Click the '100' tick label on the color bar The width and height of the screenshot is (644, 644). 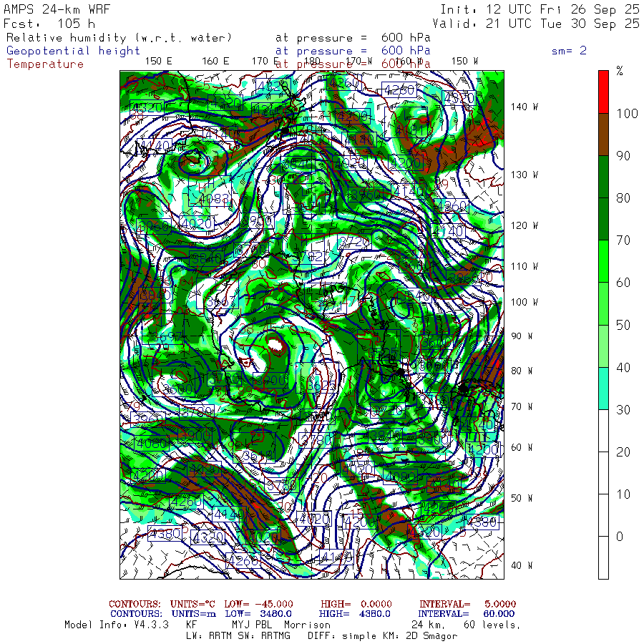(x=624, y=113)
